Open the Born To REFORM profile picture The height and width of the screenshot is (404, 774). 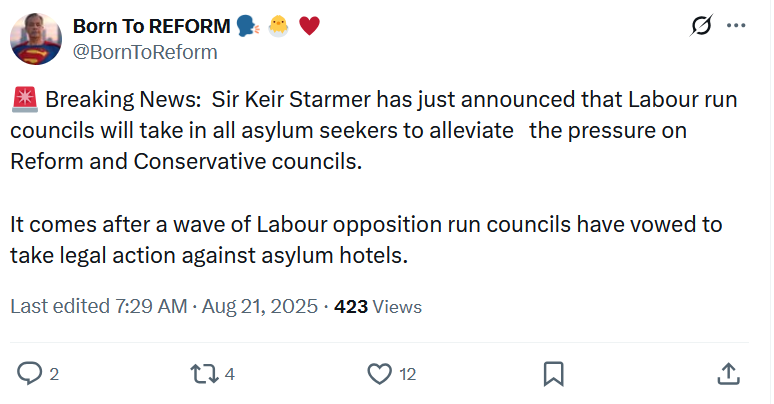(x=36, y=39)
